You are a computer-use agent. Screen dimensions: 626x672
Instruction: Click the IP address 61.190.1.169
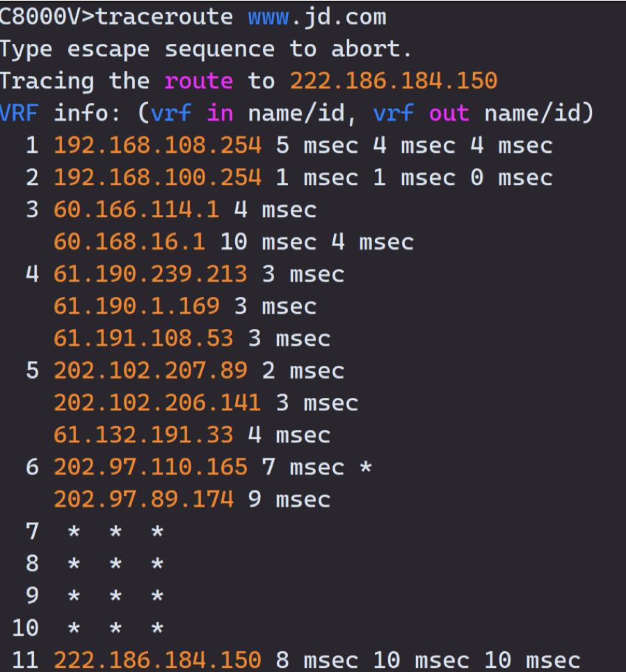136,306
